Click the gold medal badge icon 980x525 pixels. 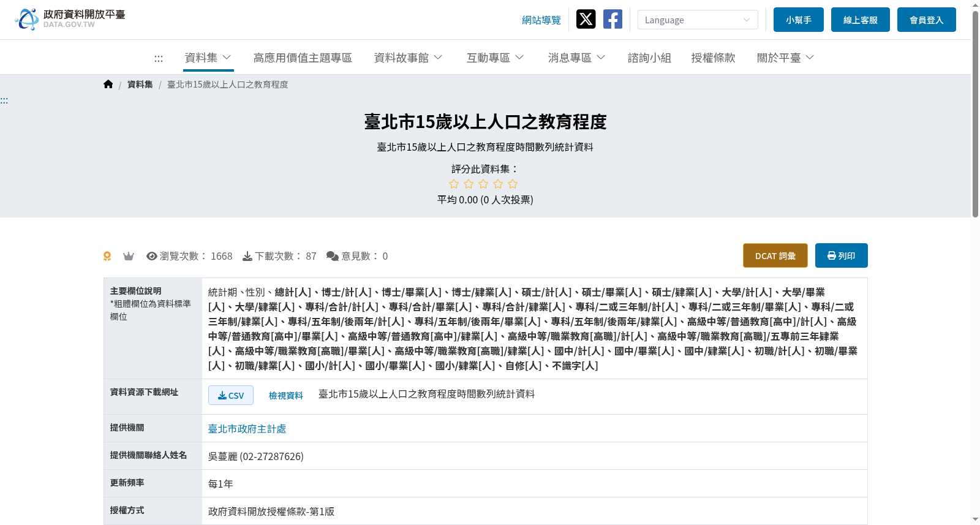coord(107,256)
